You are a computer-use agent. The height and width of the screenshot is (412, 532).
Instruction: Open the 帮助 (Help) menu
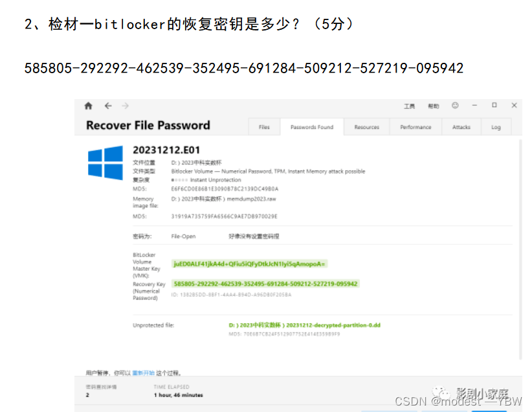(x=433, y=106)
